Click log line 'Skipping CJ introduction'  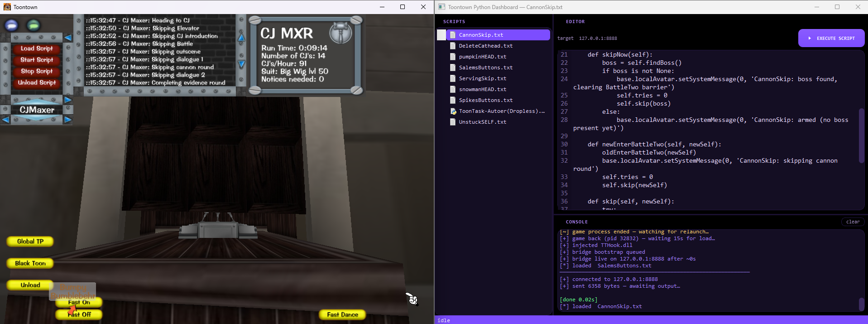(x=152, y=36)
